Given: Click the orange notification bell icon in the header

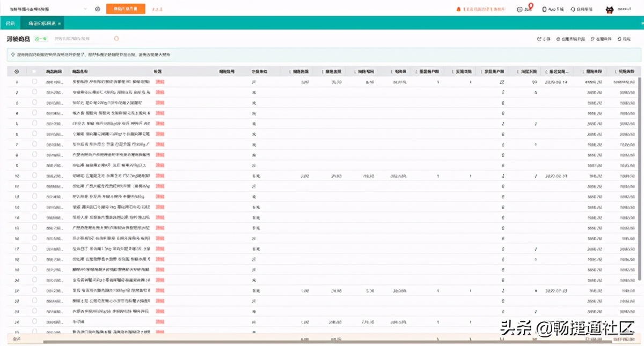Looking at the screenshot, I should point(458,9).
